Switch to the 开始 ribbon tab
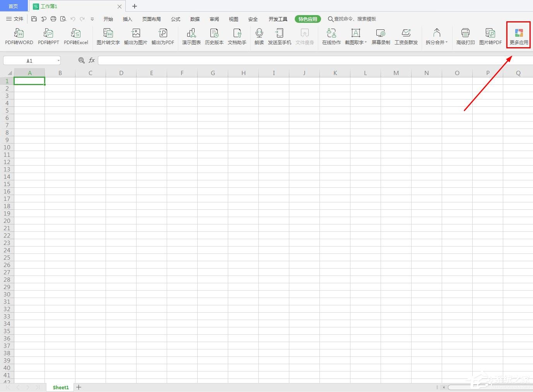The image size is (533, 392). click(x=108, y=19)
